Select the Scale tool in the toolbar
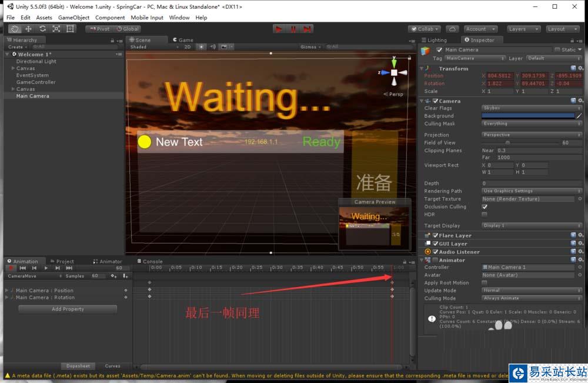The width and height of the screenshot is (588, 383). tap(56, 29)
